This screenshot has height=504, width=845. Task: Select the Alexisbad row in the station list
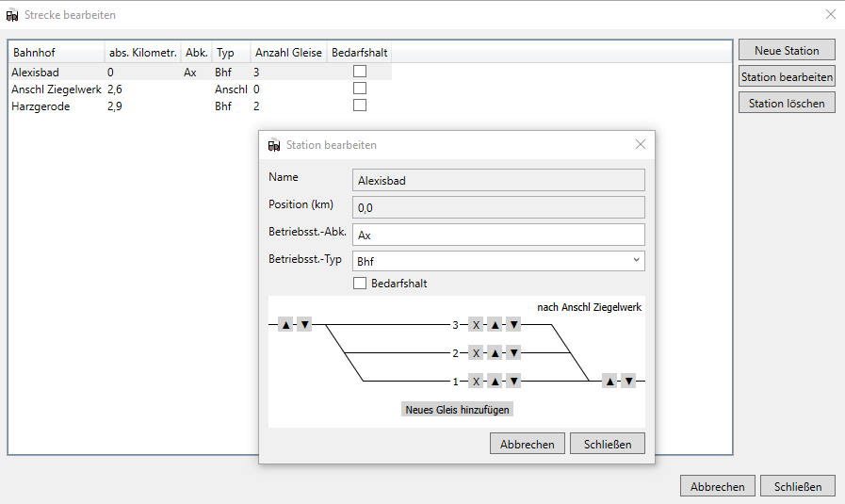point(200,72)
